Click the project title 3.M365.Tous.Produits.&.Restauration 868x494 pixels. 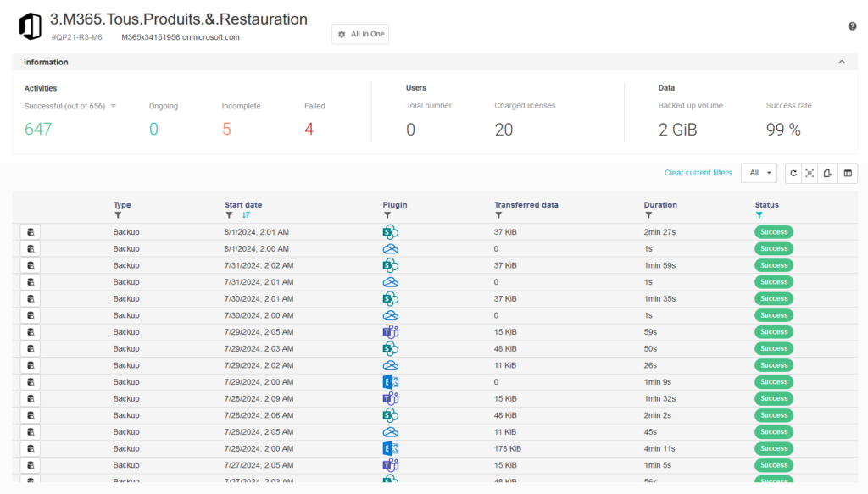click(x=179, y=19)
